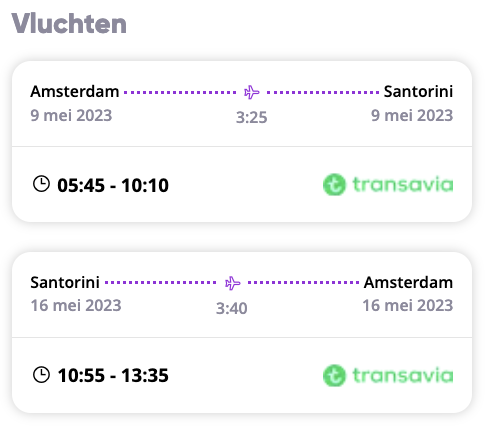This screenshot has height=430, width=494.
Task: Click the Vluchten heading
Action: [x=69, y=24]
